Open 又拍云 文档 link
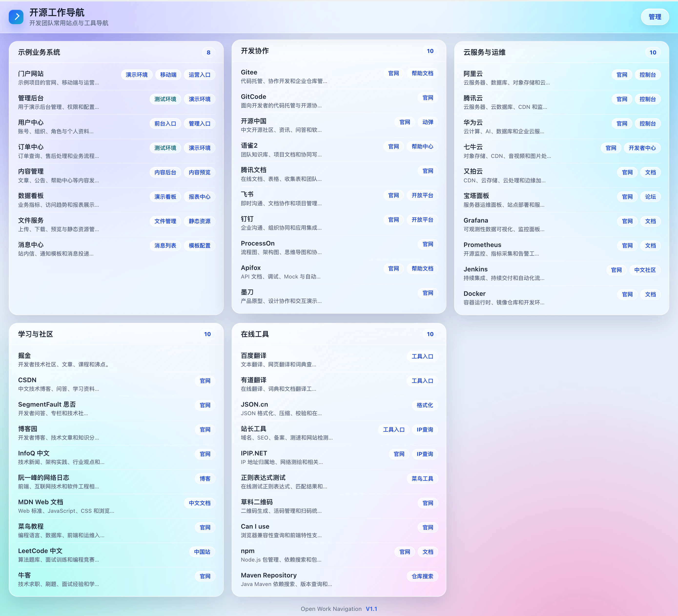Screen dimensions: 678x616 click(x=650, y=172)
